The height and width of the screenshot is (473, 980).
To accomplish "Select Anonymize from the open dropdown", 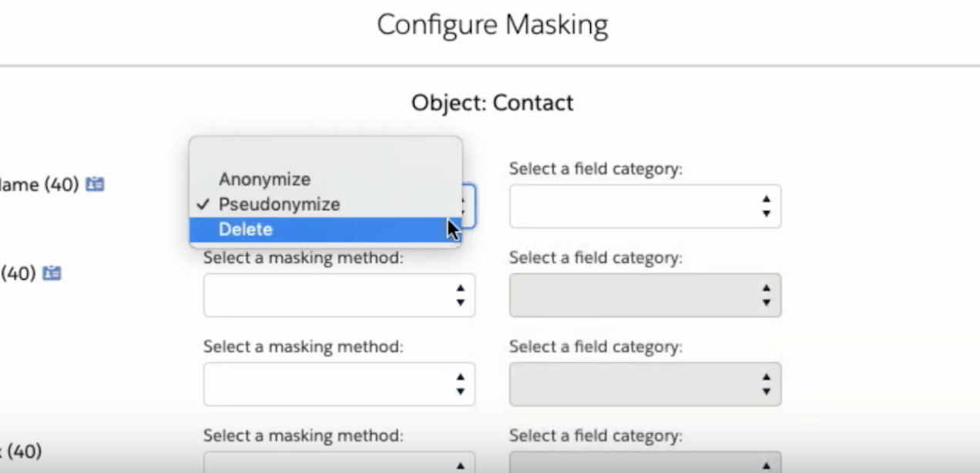I will (265, 179).
